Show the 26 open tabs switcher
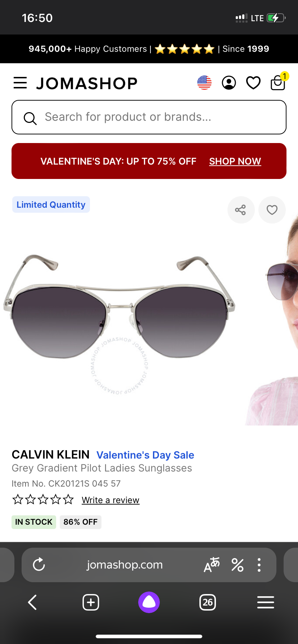Image resolution: width=298 pixels, height=644 pixels. click(208, 602)
